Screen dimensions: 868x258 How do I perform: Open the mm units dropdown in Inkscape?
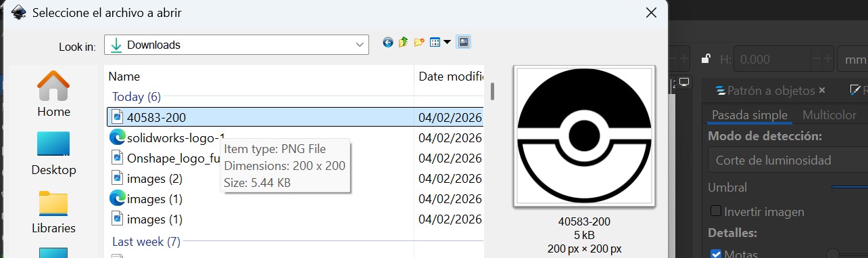tap(852, 59)
